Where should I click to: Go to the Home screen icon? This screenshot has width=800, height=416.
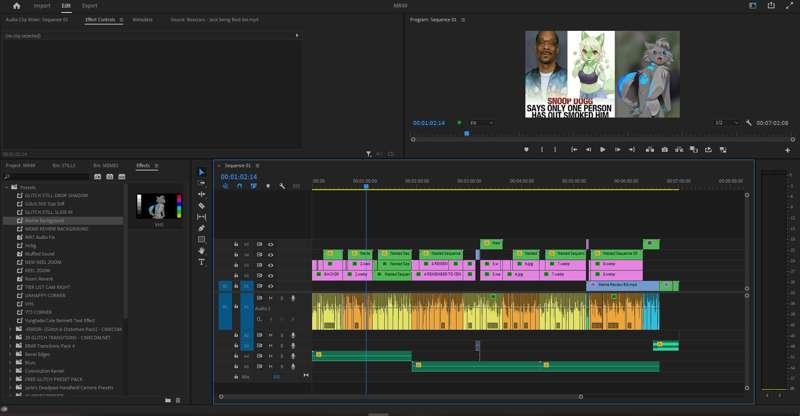[16, 6]
